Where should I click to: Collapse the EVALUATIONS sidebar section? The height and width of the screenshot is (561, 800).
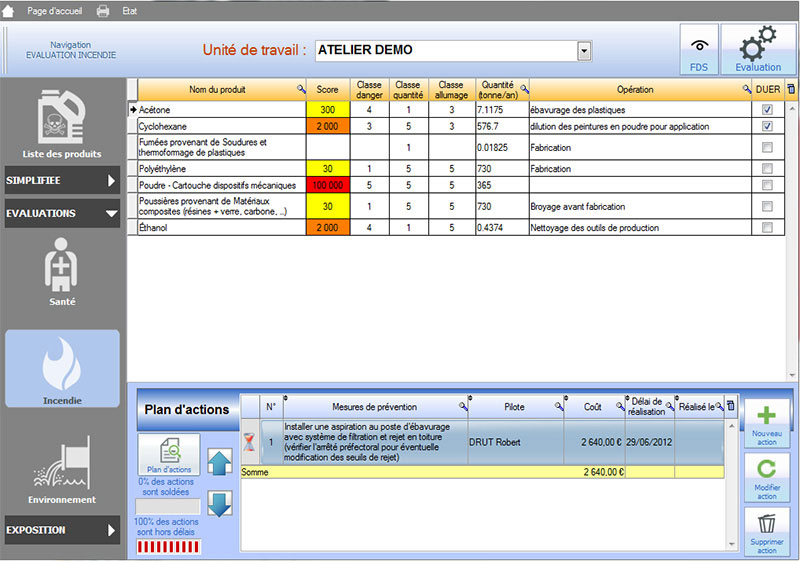(x=62, y=213)
